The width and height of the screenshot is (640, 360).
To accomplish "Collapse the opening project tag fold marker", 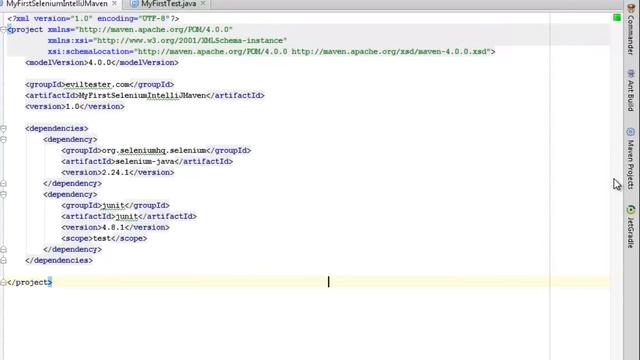I will point(3,29).
